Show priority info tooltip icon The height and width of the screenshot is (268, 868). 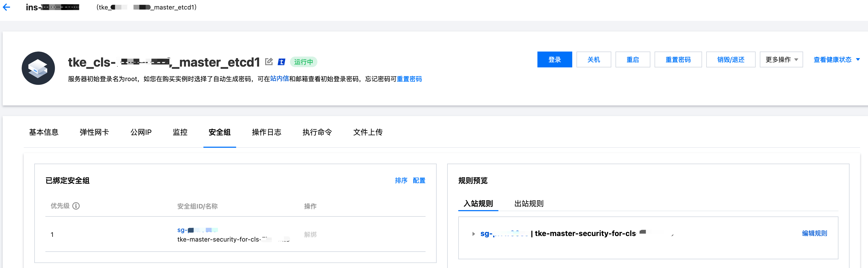[x=76, y=206]
